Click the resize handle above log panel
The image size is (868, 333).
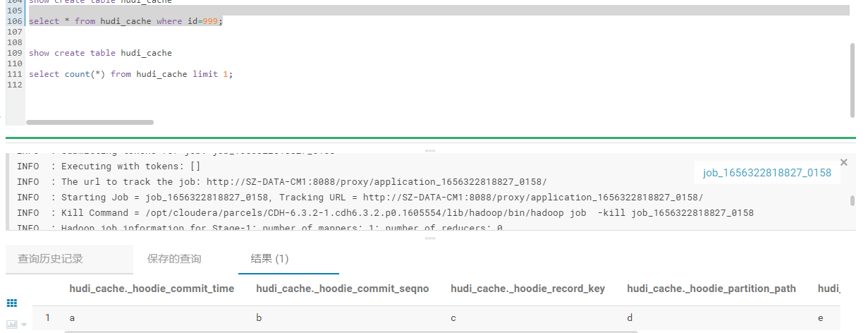coord(430,150)
